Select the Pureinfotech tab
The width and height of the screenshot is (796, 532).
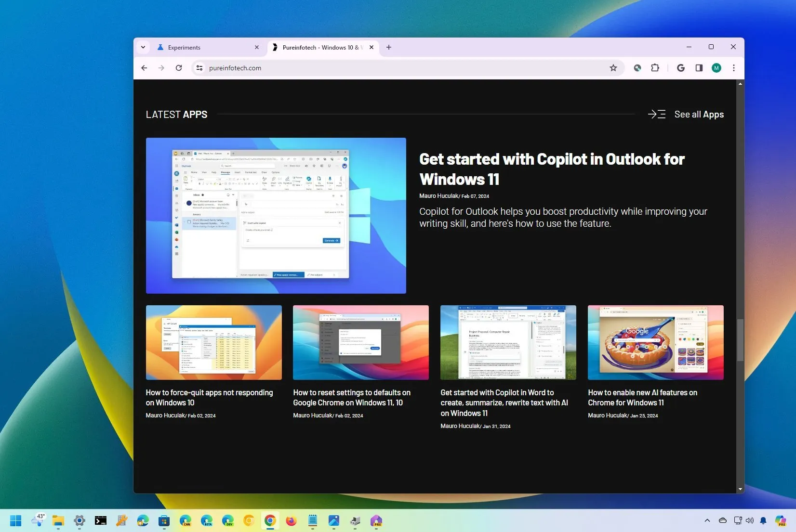[x=323, y=47]
